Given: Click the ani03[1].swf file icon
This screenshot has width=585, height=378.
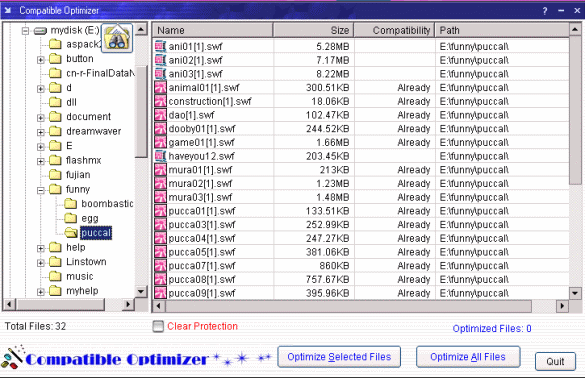Looking at the screenshot, I should coord(160,74).
